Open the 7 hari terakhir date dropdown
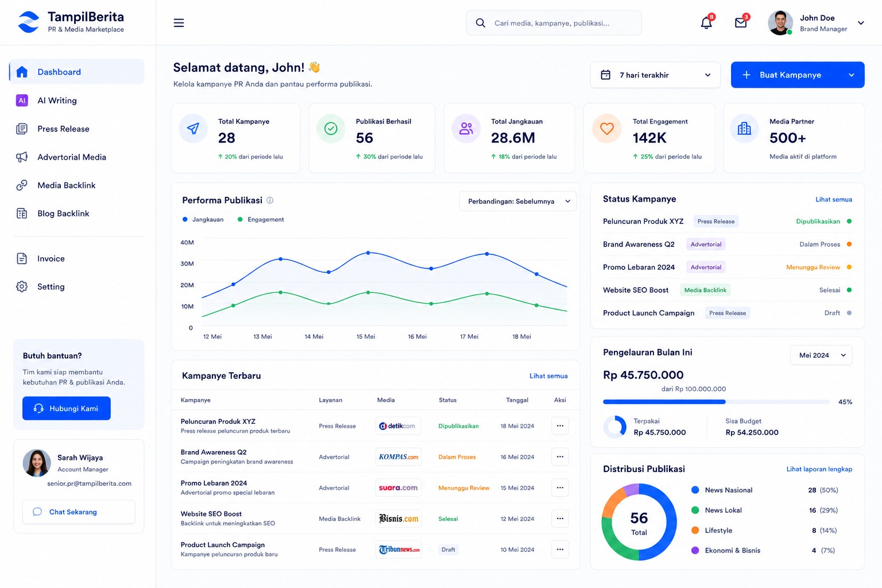Screen dimensions: 882x588 (655, 75)
